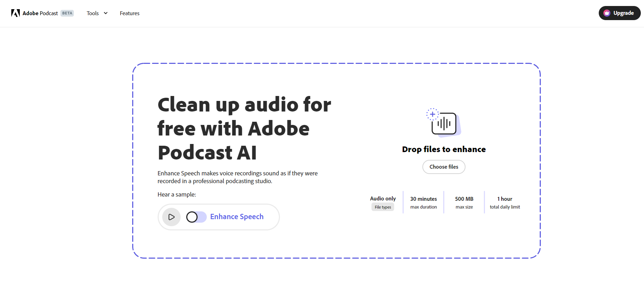Viewport: 644px width, 283px height.
Task: Go to Adobe Podcast home link
Action: [x=40, y=13]
